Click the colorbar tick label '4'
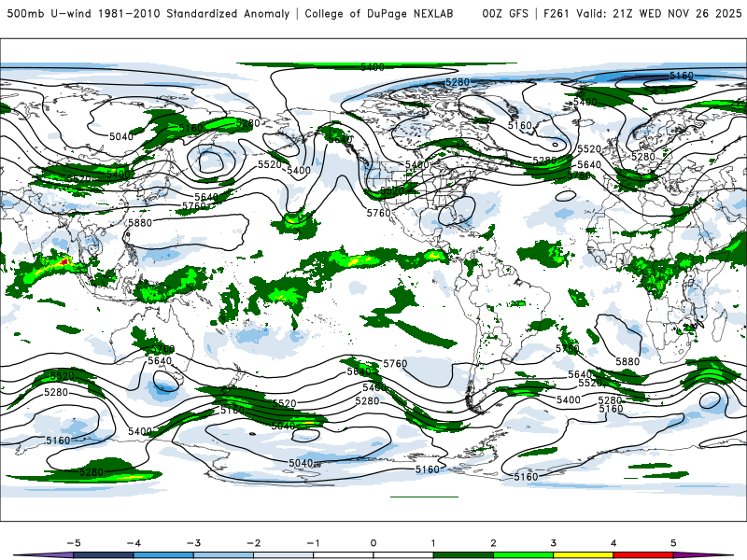 (x=613, y=543)
